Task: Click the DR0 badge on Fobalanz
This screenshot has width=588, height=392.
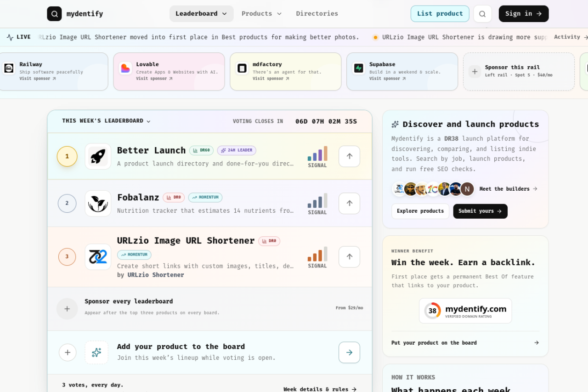Action: (x=174, y=197)
